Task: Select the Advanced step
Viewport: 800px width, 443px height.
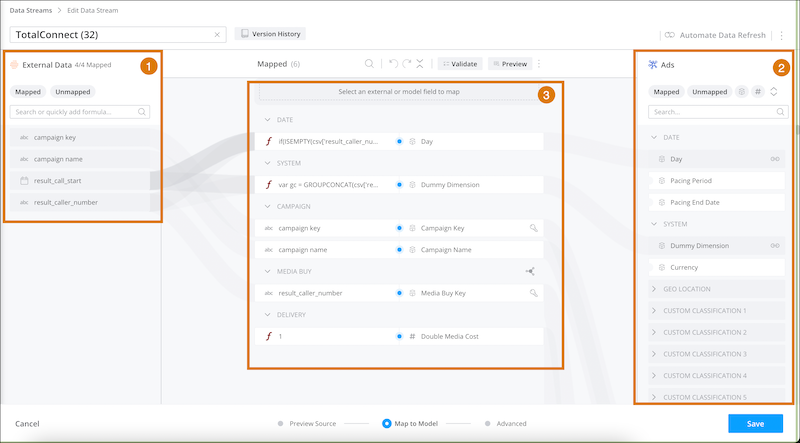Action: (505, 424)
